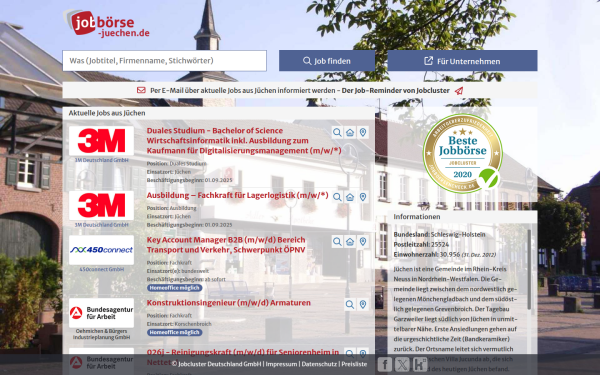
Task: Open the 450connect GmbH company link
Action: 101,269
